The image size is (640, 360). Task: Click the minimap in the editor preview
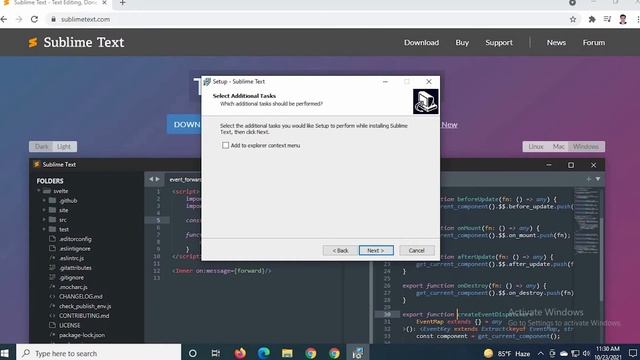tap(586, 220)
